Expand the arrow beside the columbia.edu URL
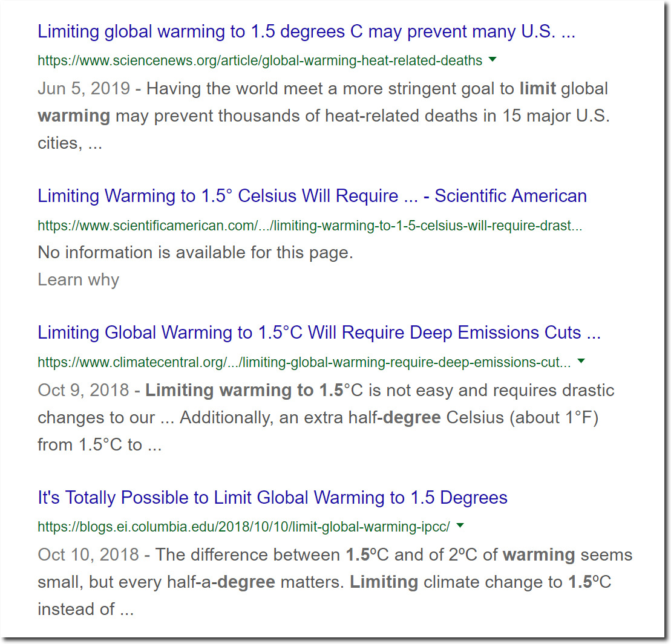Image resolution: width=671 pixels, height=644 pixels. [460, 525]
